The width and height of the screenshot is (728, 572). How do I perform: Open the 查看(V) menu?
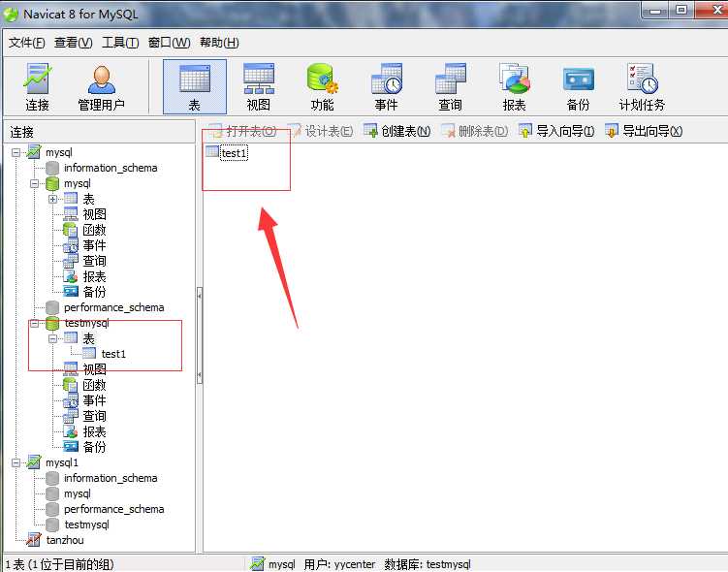(x=73, y=43)
